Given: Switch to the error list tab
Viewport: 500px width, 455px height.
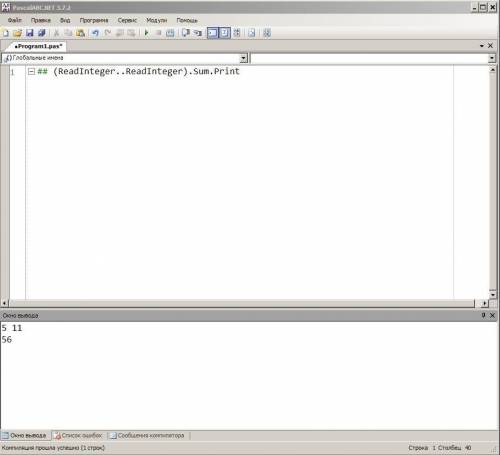Looking at the screenshot, I should coord(79,435).
